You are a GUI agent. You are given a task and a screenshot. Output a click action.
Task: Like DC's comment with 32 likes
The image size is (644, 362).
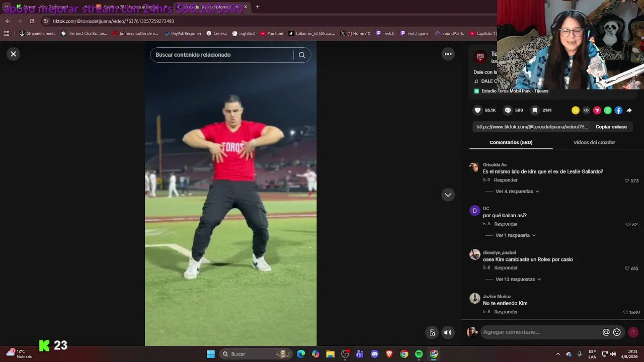[x=628, y=224]
